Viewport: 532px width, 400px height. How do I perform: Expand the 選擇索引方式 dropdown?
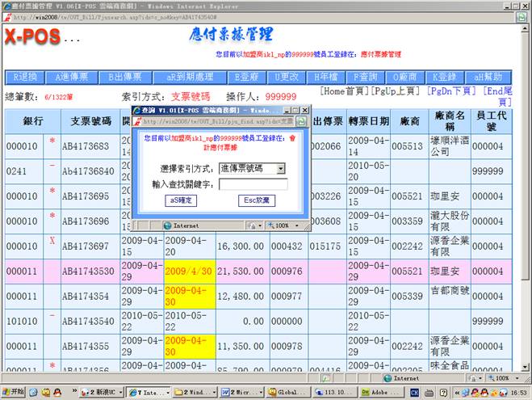point(280,169)
